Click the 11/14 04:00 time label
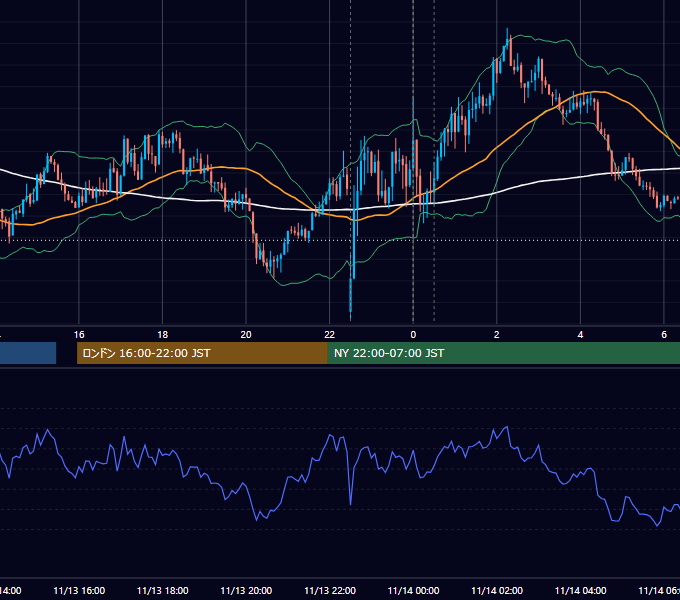The height and width of the screenshot is (600, 680). [581, 591]
